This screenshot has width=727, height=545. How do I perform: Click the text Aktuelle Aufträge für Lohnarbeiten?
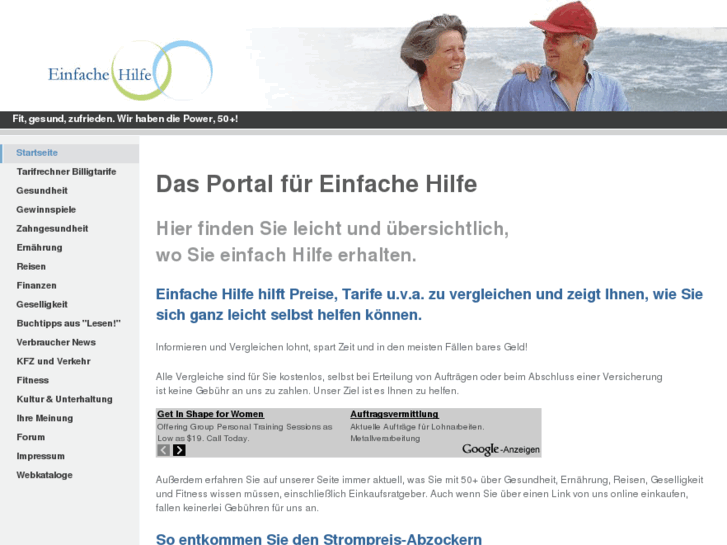pos(417,427)
